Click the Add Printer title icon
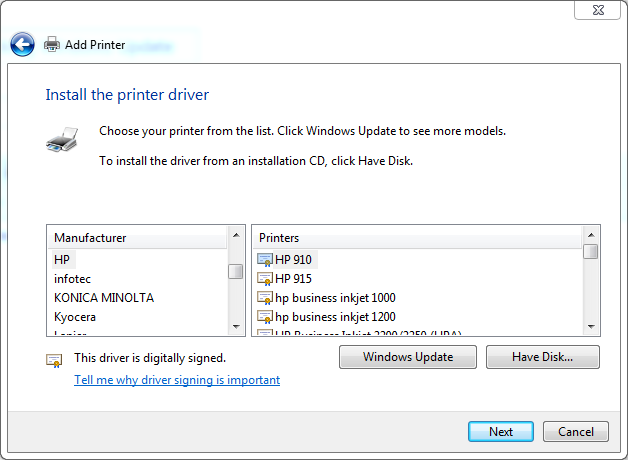The width and height of the screenshot is (628, 460). (x=52, y=44)
